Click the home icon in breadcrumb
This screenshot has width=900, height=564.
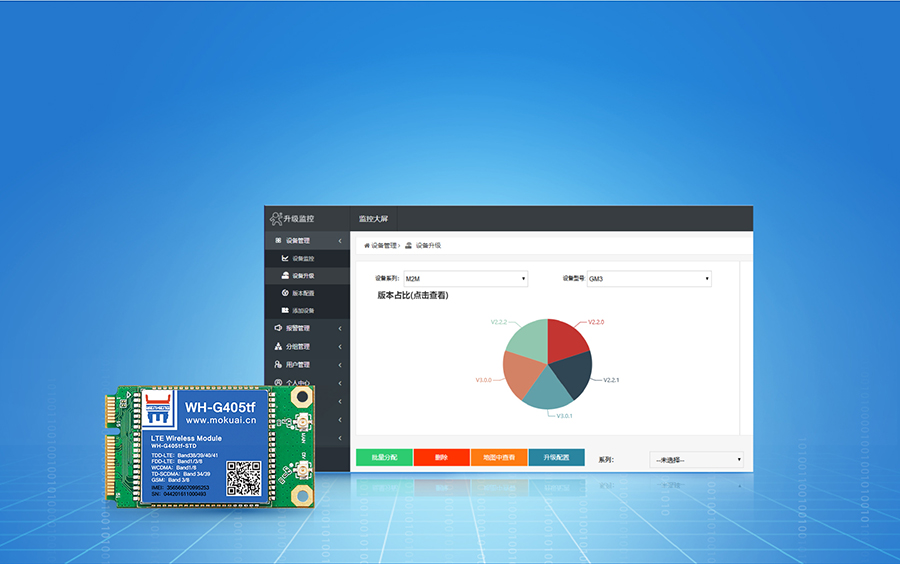(366, 245)
